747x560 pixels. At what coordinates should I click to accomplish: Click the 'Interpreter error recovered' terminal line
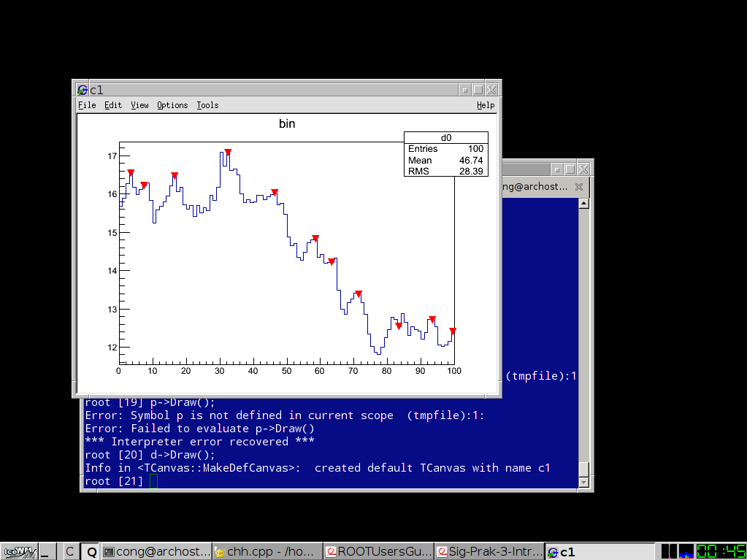(199, 442)
